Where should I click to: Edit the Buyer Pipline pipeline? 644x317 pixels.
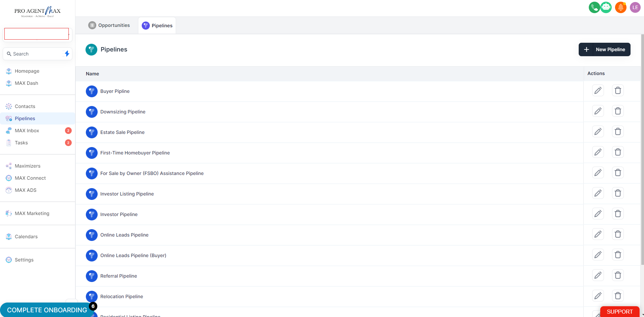[598, 91]
